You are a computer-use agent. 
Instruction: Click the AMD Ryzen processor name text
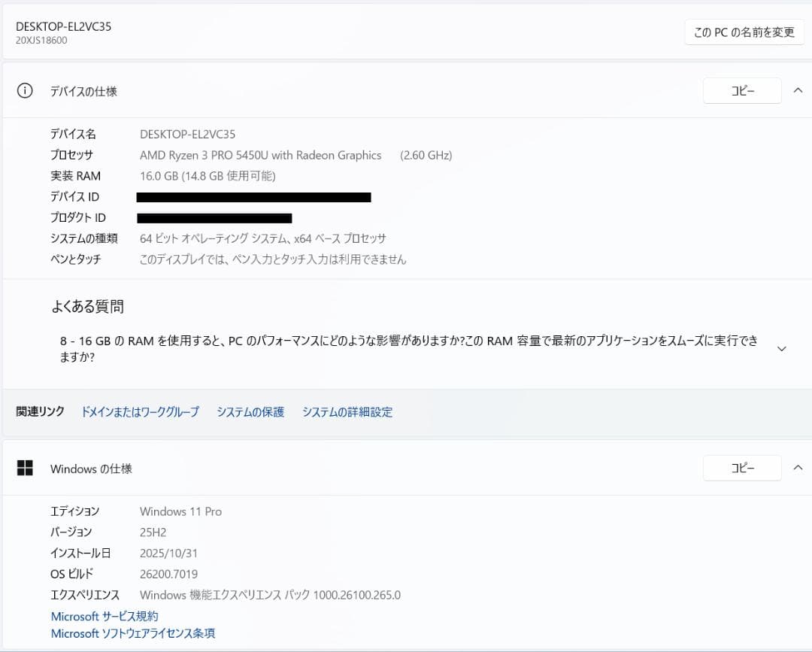tap(261, 155)
